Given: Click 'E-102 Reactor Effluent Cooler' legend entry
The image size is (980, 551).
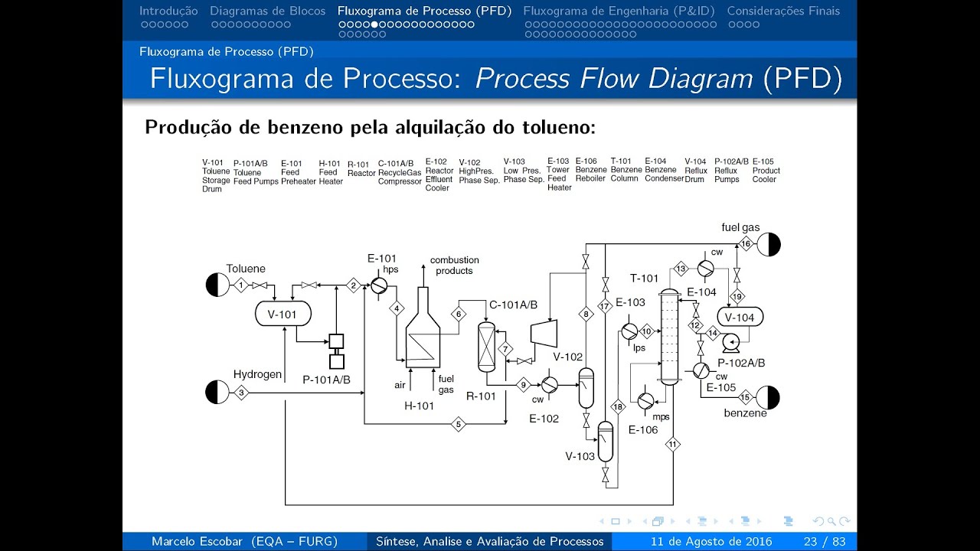Looking at the screenshot, I should [439, 174].
